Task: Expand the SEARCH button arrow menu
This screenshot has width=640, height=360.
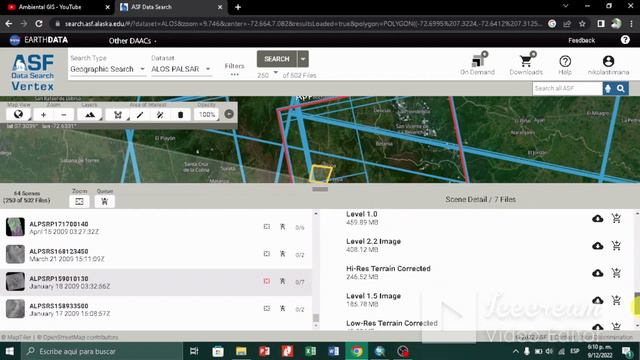Action: coord(303,59)
